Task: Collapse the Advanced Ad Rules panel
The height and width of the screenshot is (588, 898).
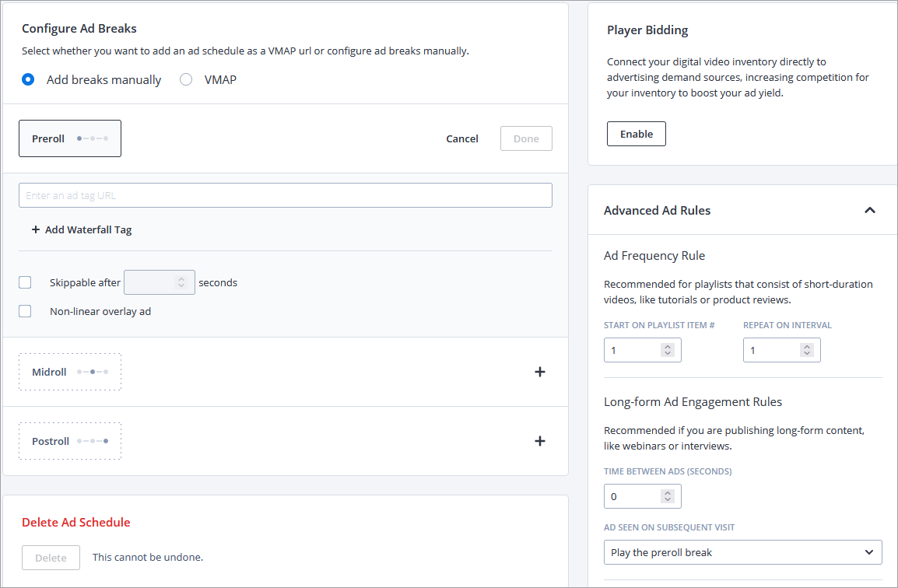Action: (870, 210)
